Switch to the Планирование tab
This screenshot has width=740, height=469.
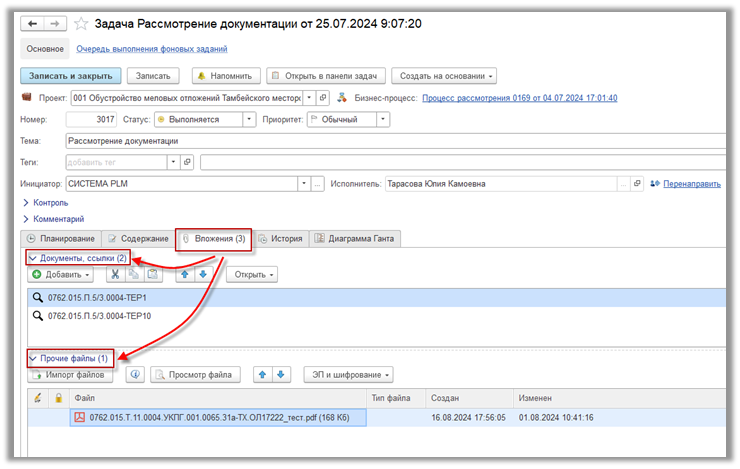pyautogui.click(x=61, y=238)
